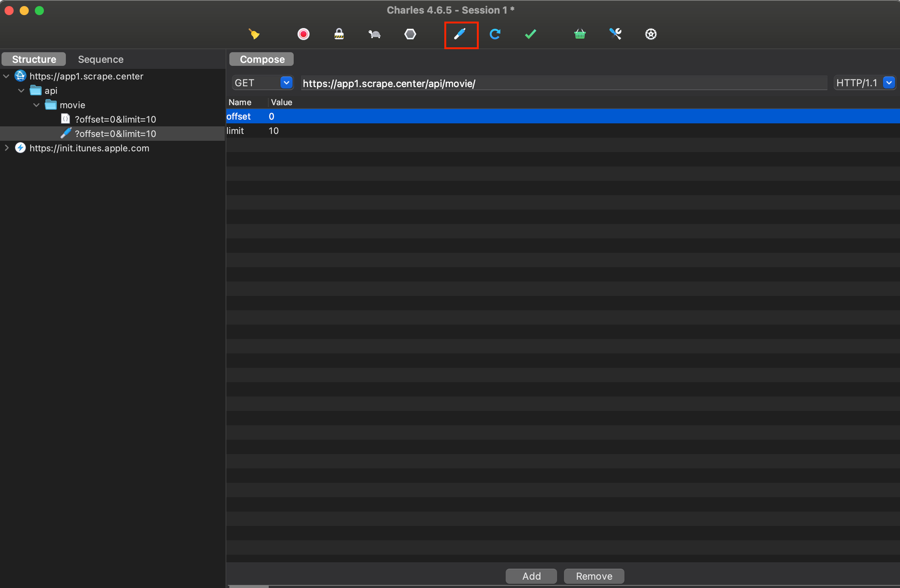Click the green checkmark validate icon
This screenshot has height=588, width=900.
[530, 34]
